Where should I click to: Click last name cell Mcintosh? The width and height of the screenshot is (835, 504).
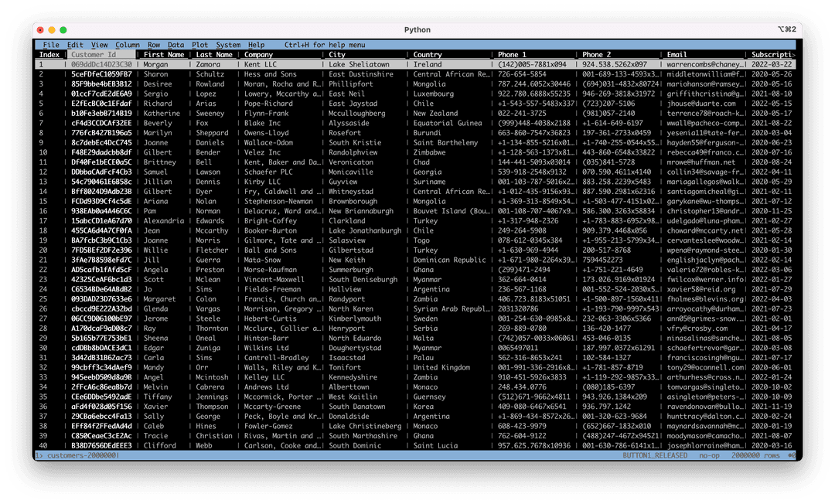coord(212,376)
